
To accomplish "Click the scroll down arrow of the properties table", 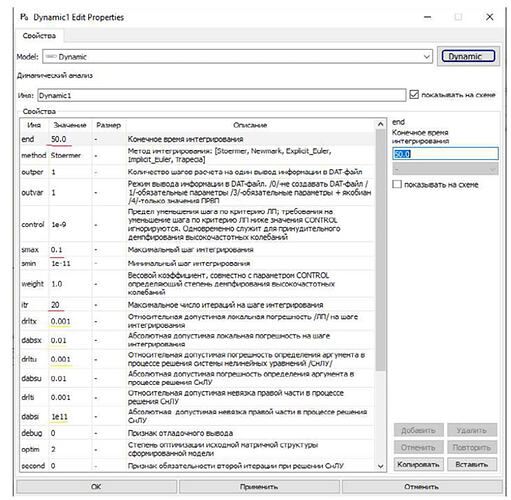I will tap(380, 466).
